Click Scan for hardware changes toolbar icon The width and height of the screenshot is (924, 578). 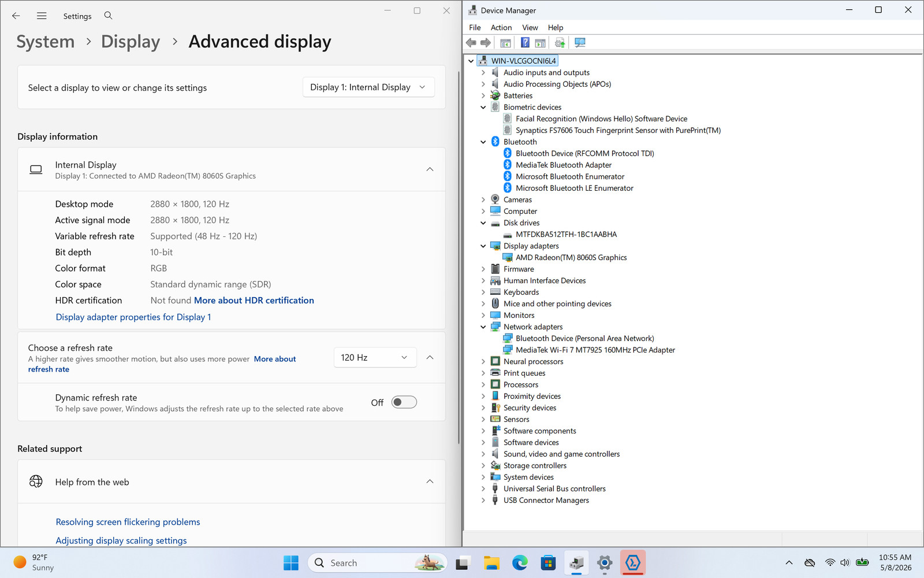580,43
